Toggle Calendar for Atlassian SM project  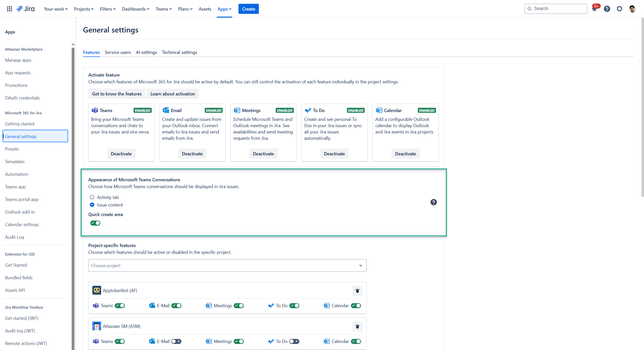point(356,341)
